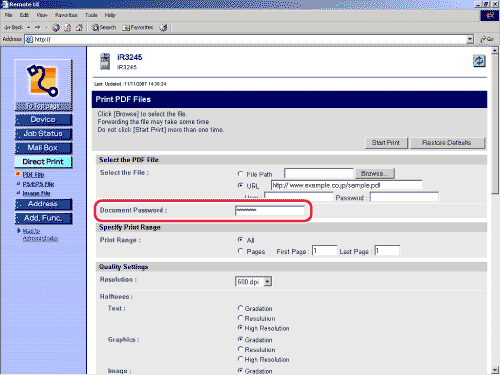Select the URL radio button
Viewport: 500px width, 375px height.
pyautogui.click(x=240, y=185)
